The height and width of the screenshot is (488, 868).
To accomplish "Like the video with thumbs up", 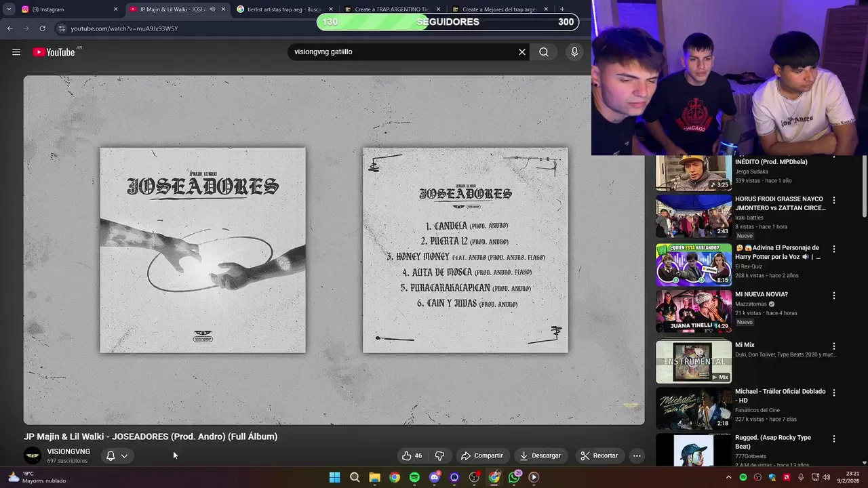I will tap(412, 455).
